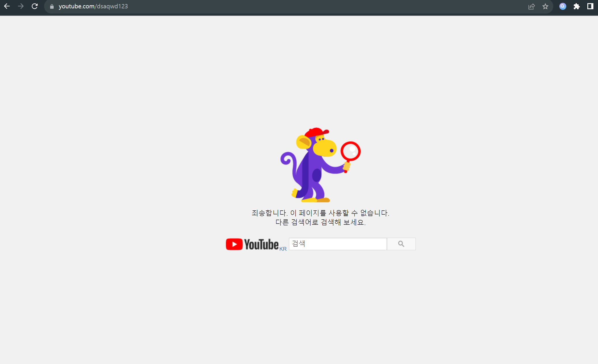This screenshot has height=364, width=598.
Task: Bookmark this page with the star
Action: point(545,6)
